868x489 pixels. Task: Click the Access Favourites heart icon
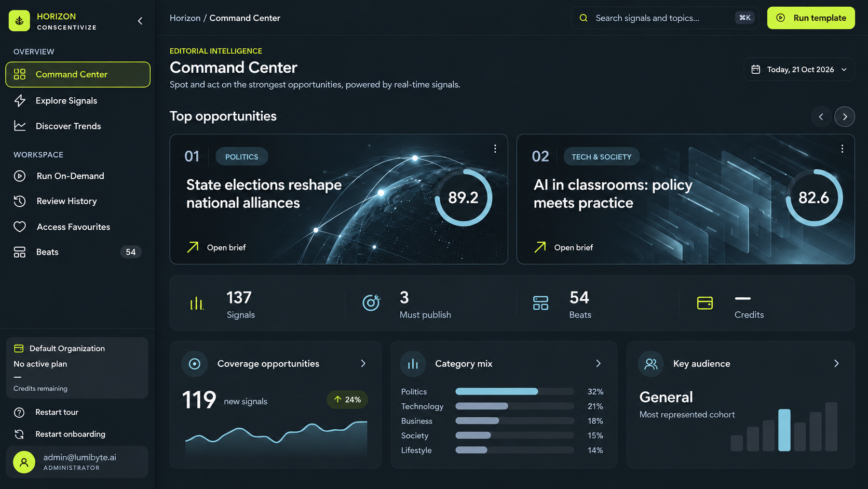(x=20, y=227)
